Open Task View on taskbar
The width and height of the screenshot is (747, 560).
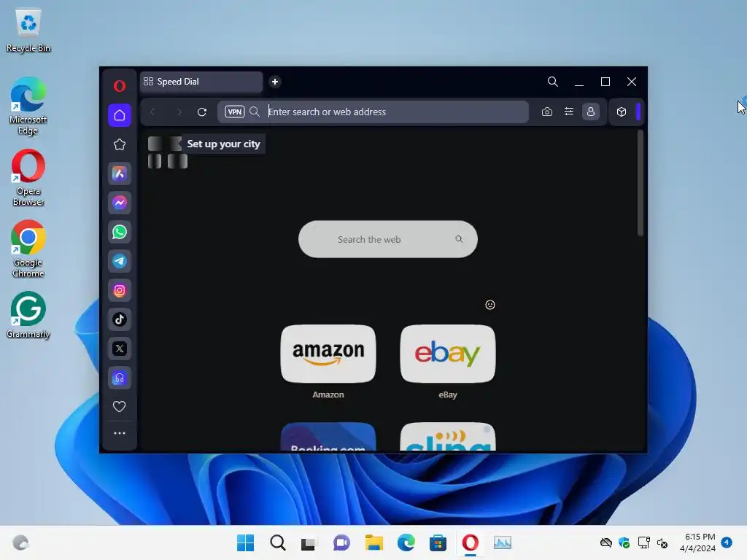pos(309,542)
